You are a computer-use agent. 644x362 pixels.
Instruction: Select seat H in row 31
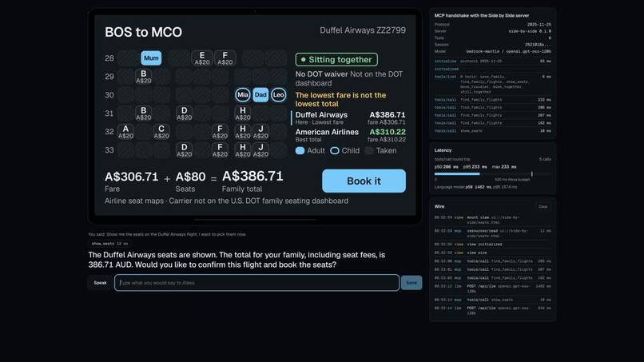click(x=243, y=113)
